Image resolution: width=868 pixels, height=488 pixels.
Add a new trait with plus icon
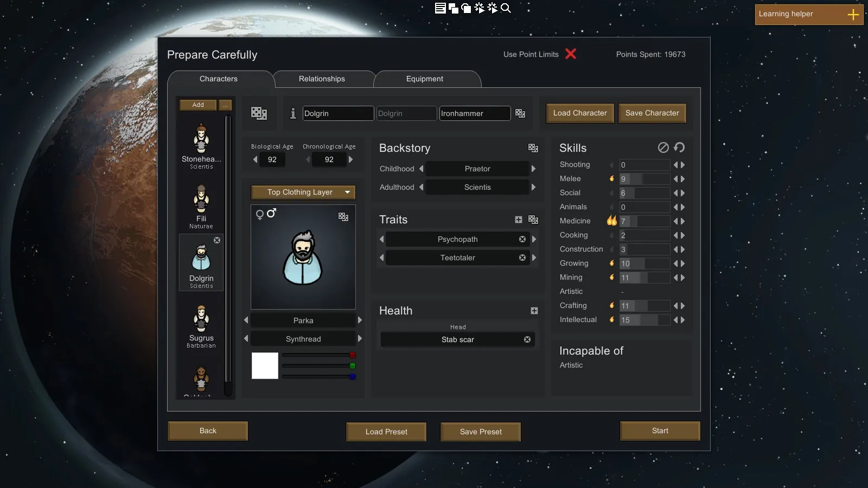pos(519,220)
